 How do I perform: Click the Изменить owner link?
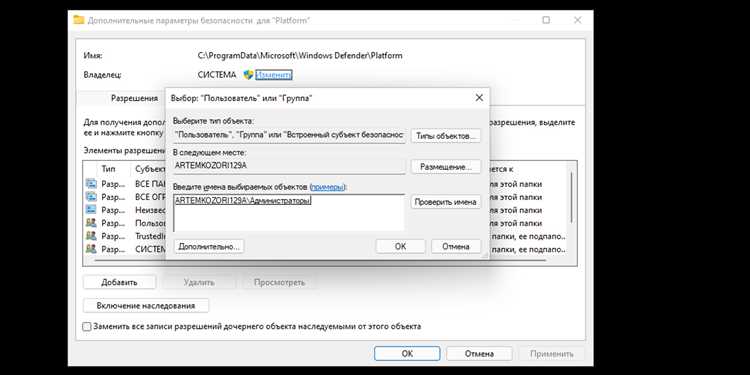(x=274, y=75)
